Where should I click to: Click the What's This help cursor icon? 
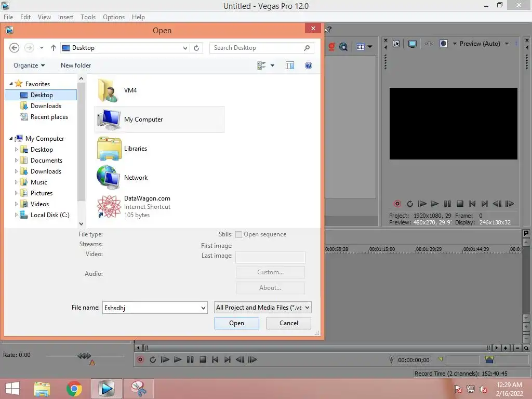click(x=328, y=30)
